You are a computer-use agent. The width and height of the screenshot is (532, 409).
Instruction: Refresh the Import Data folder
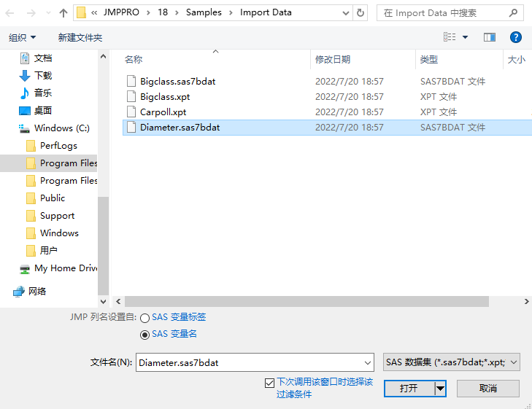coord(361,13)
